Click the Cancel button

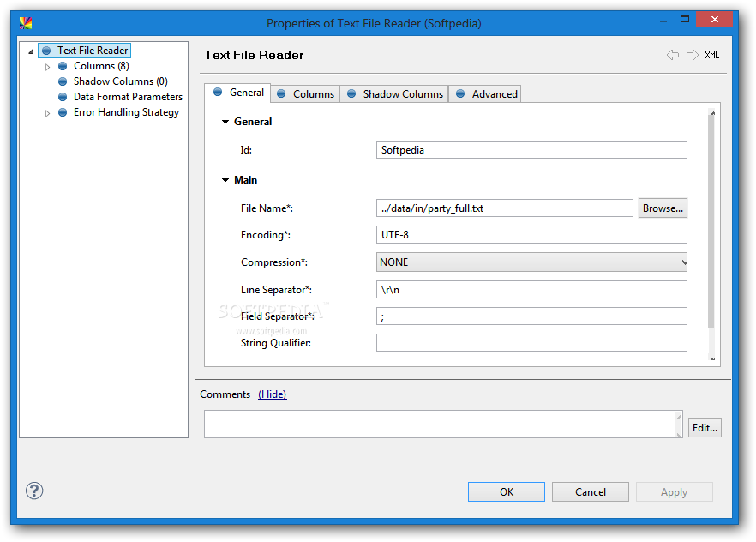click(590, 492)
